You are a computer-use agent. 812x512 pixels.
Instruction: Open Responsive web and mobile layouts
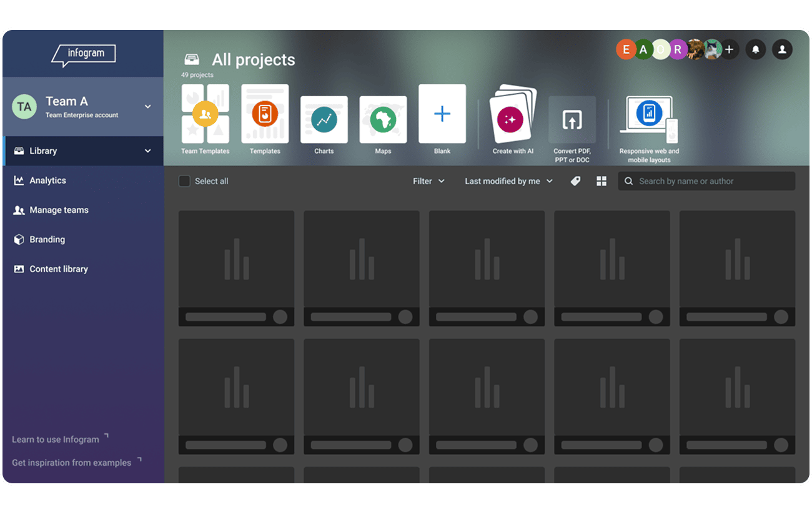[x=649, y=130]
